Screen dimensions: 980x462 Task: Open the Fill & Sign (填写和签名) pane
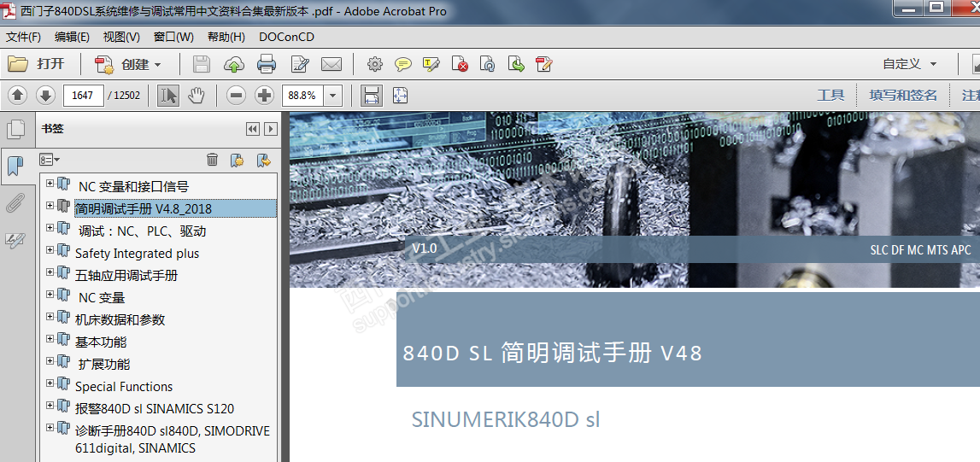coord(903,96)
